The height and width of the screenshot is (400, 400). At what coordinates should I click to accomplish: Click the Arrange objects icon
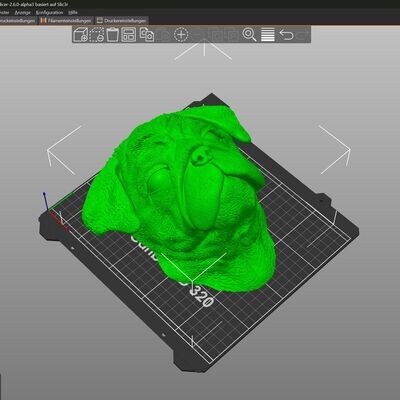(129, 35)
